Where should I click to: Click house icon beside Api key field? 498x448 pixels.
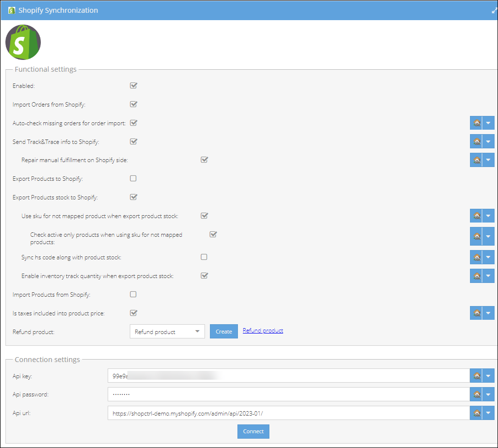pyautogui.click(x=476, y=376)
